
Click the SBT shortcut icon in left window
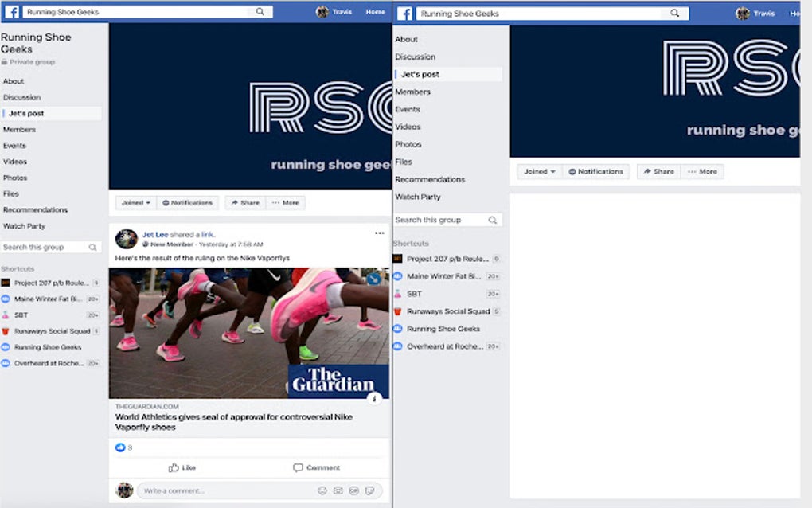[6, 315]
